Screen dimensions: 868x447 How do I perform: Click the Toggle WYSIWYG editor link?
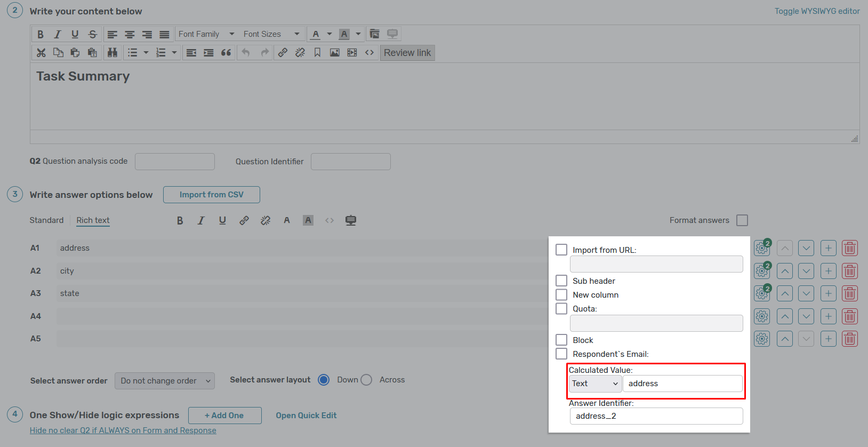[817, 11]
